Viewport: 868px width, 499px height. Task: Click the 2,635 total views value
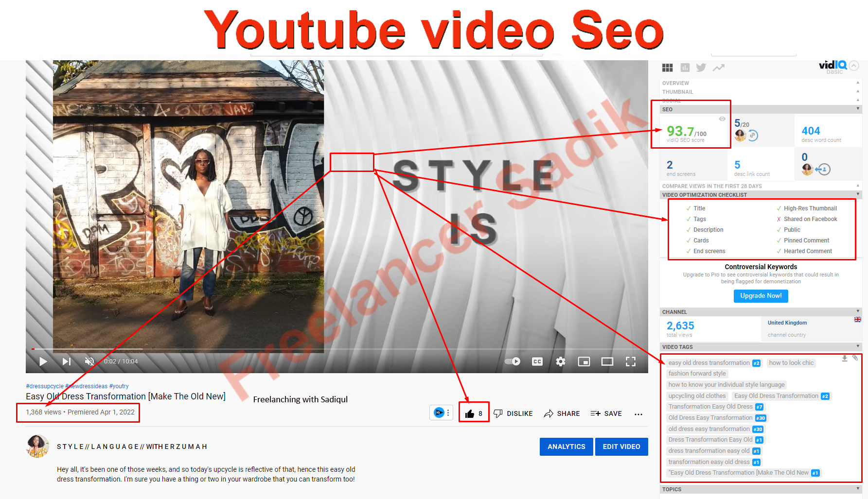click(x=680, y=326)
